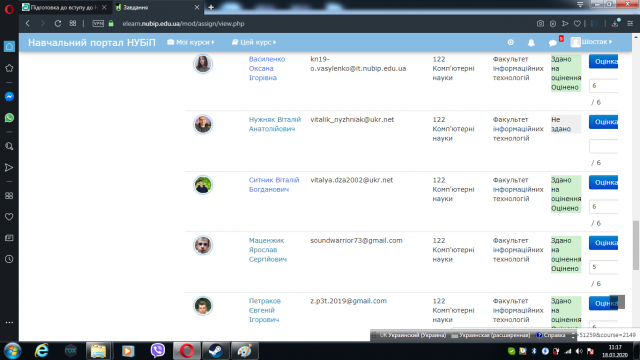Open the Шостак user menu
This screenshot has width=640, height=360.
591,42
